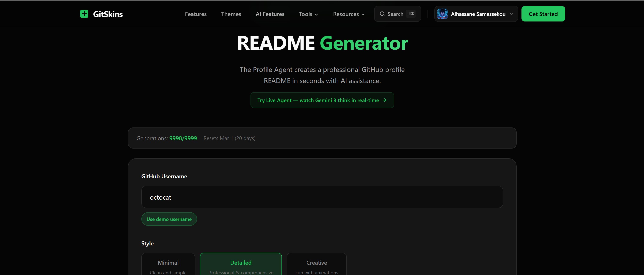Click the green GitSkins plus logo icon
Image resolution: width=644 pixels, height=275 pixels.
[x=84, y=14]
